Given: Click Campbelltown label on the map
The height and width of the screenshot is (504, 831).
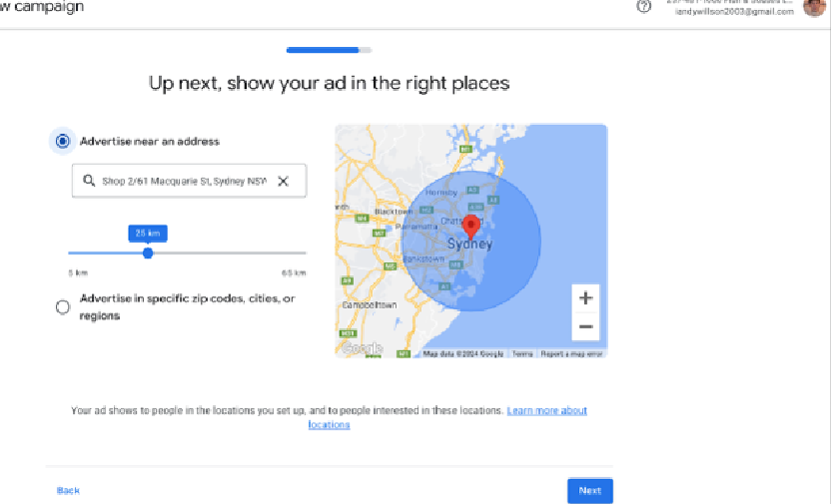Looking at the screenshot, I should click(370, 305).
